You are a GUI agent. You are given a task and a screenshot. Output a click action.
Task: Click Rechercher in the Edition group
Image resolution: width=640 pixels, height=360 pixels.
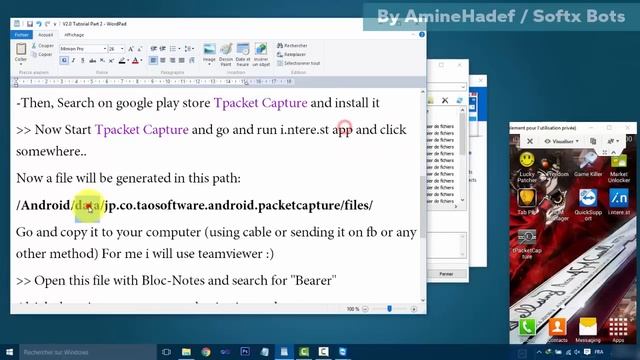click(x=292, y=46)
